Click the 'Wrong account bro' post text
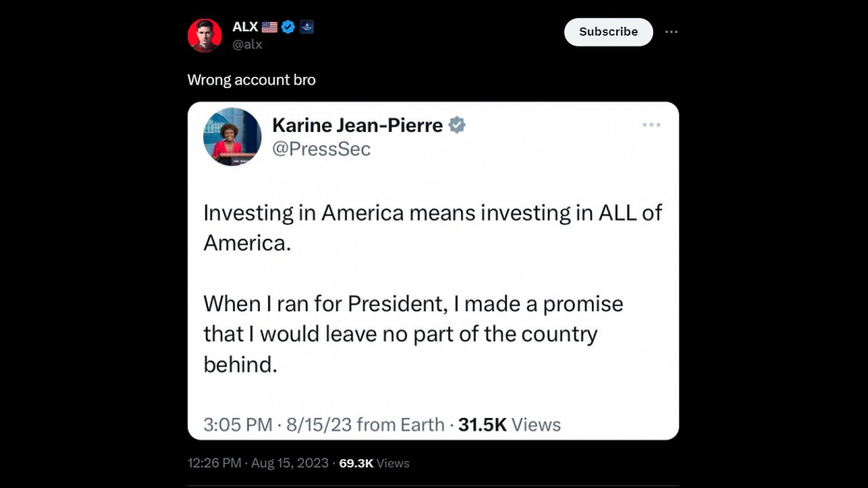868x488 pixels. pyautogui.click(x=251, y=80)
